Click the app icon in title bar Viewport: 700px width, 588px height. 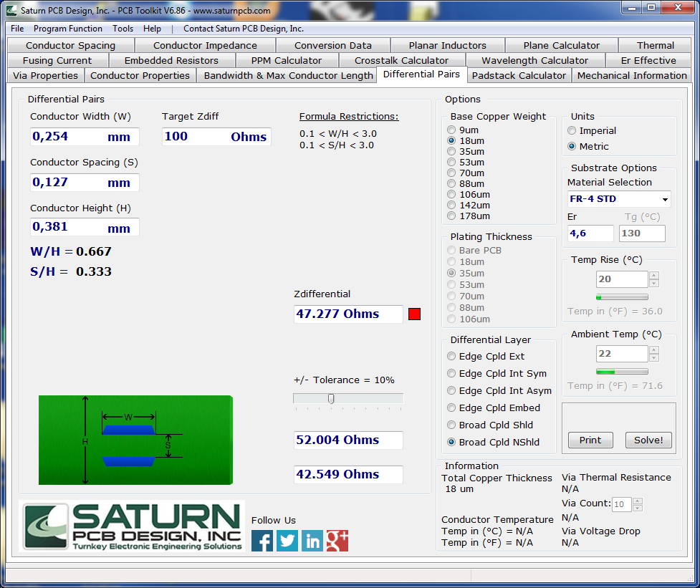(11, 11)
